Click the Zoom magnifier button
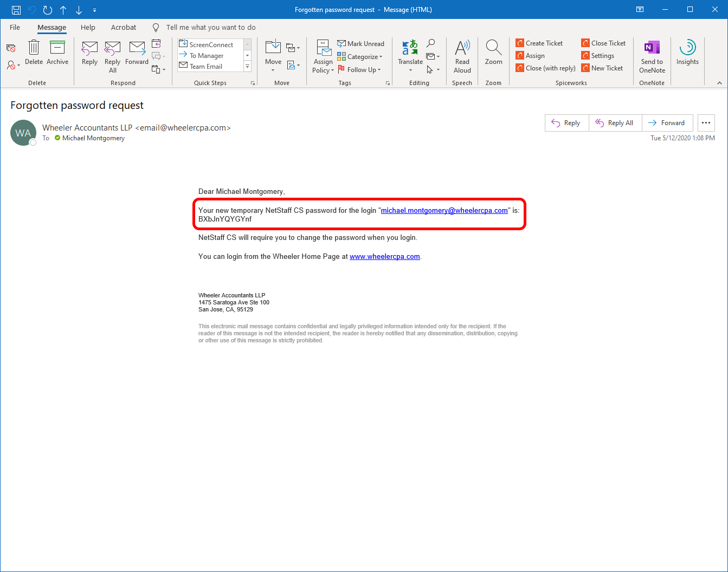 tap(493, 53)
